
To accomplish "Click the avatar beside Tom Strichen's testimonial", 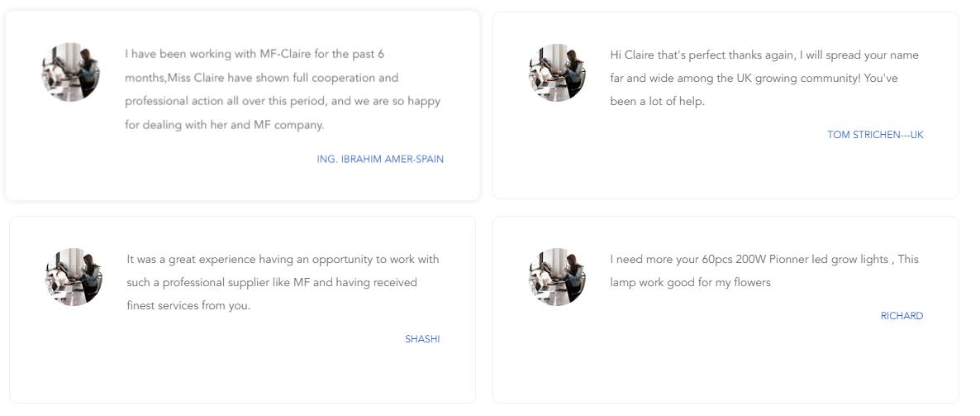I will tap(557, 73).
